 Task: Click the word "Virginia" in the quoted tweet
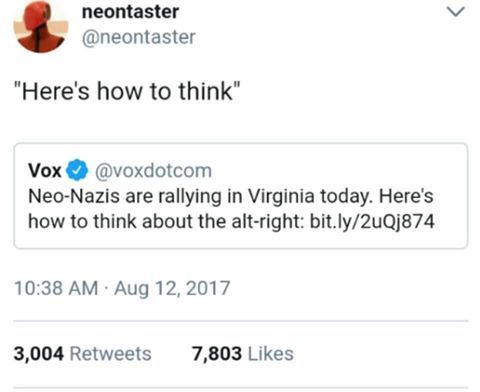(281, 196)
